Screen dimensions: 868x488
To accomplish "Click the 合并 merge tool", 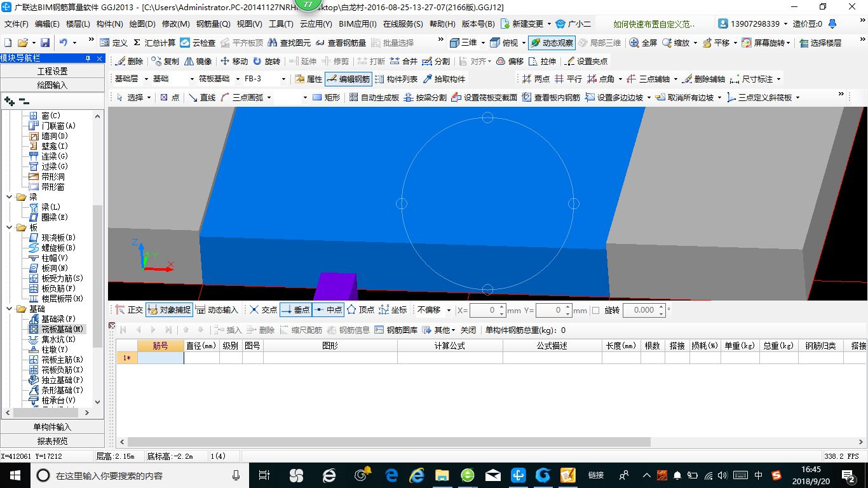I will tap(403, 62).
